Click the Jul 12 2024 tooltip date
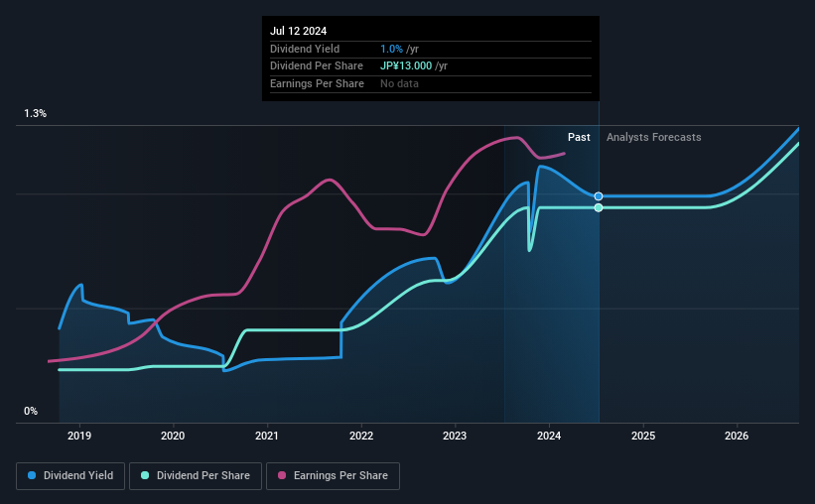The width and height of the screenshot is (815, 504). click(x=299, y=31)
